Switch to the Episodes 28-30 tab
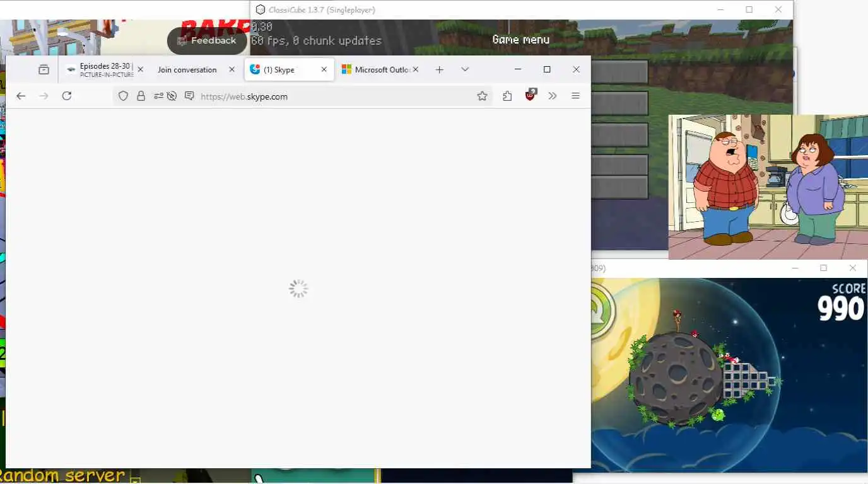 [105, 69]
